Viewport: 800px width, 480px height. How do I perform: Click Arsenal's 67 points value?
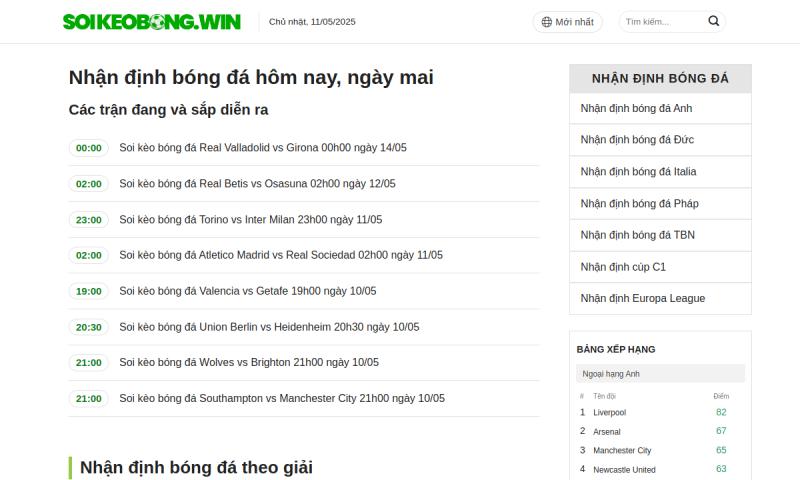(x=721, y=431)
